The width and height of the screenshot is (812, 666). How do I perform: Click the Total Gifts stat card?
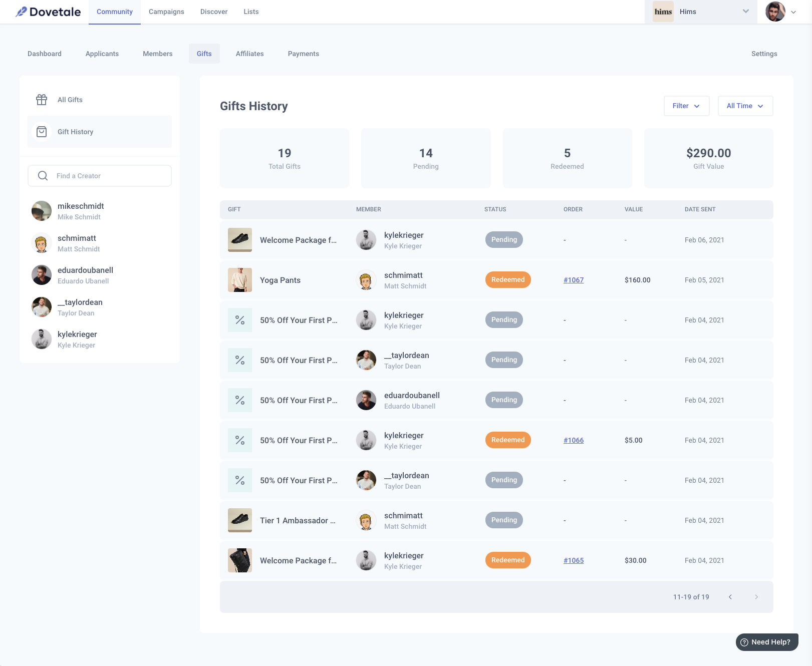point(285,158)
